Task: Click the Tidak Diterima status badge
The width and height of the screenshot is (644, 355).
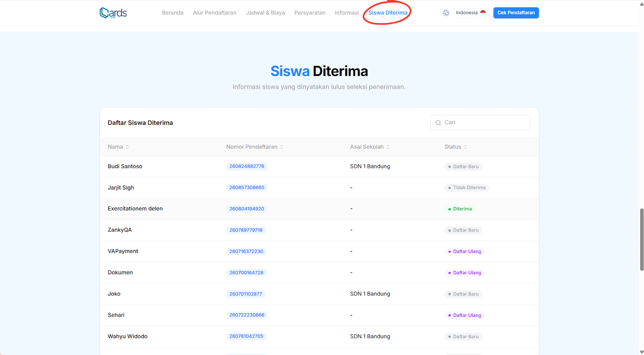Action: [467, 188]
